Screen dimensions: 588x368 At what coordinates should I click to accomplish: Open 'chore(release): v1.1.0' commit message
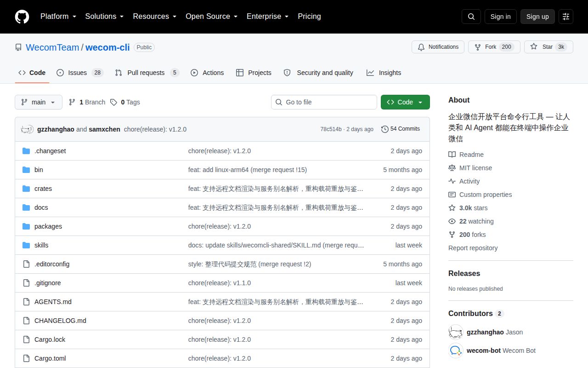[x=220, y=283]
